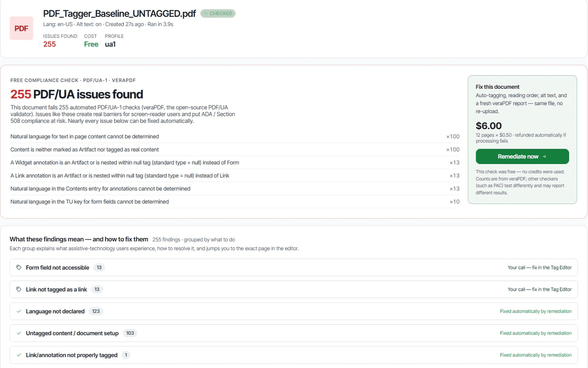Click the 255 issues found count in header
The height and width of the screenshot is (368, 588).
pyautogui.click(x=49, y=44)
